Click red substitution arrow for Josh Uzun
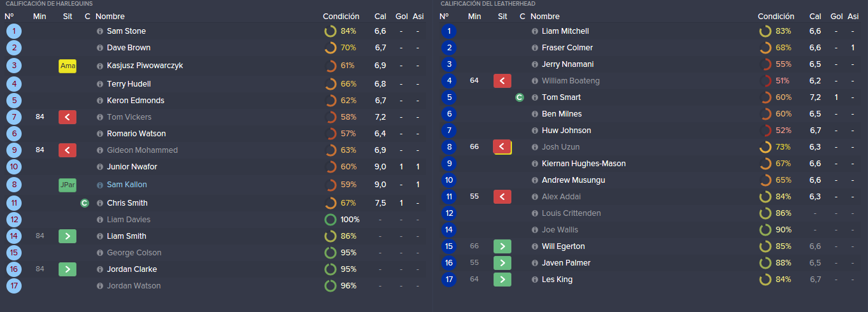Image resolution: width=868 pixels, height=312 pixels. coord(502,147)
